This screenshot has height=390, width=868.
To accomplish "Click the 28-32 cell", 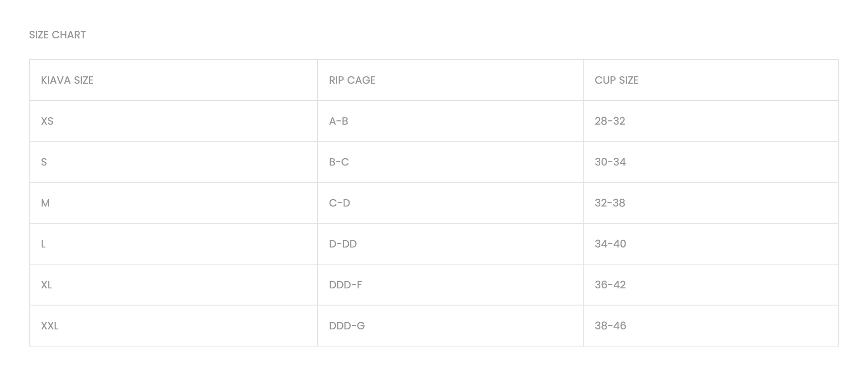I will pos(610,121).
